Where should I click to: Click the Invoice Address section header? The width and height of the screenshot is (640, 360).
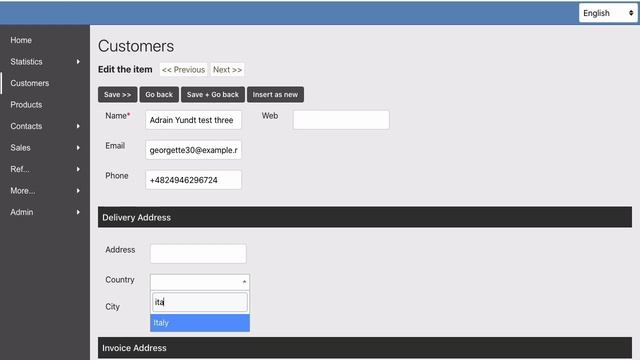[x=365, y=348]
